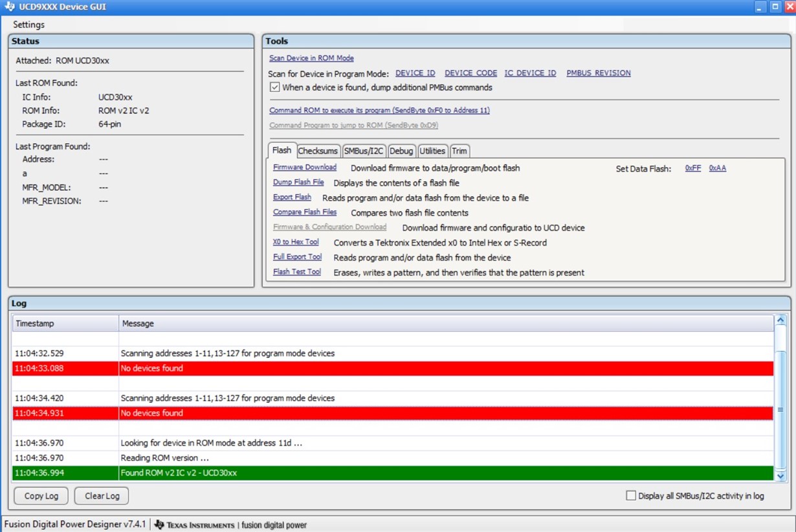Open the SMBus/I2C tab

click(364, 151)
